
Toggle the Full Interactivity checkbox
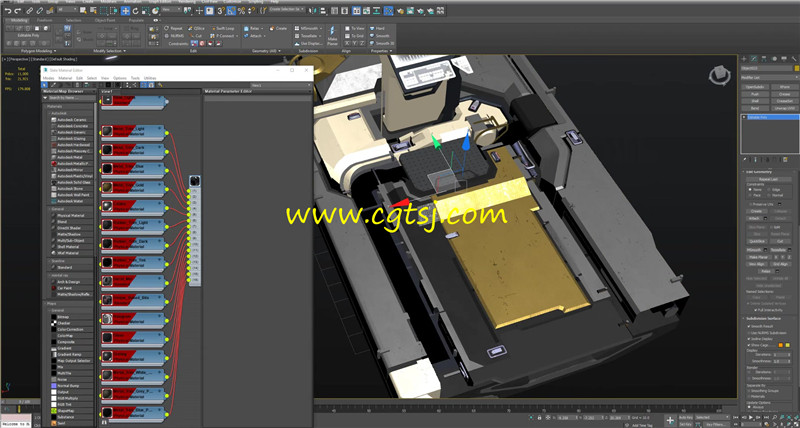(x=755, y=310)
